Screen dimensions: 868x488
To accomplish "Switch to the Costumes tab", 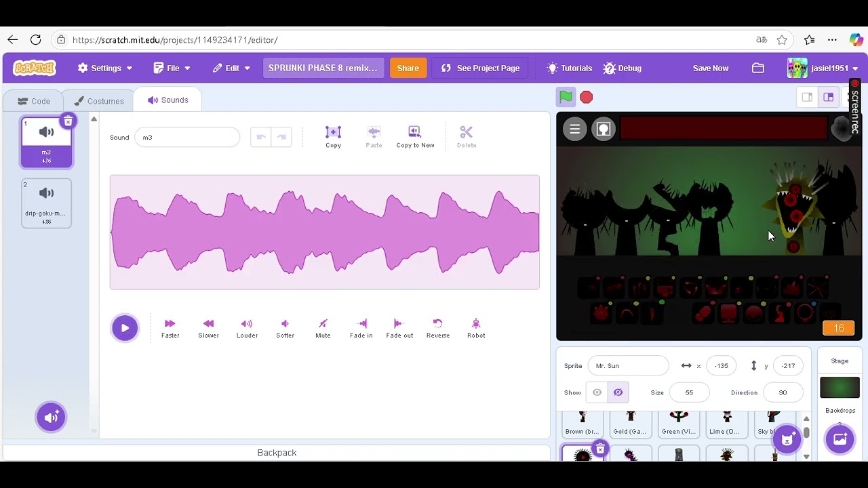I will point(99,101).
